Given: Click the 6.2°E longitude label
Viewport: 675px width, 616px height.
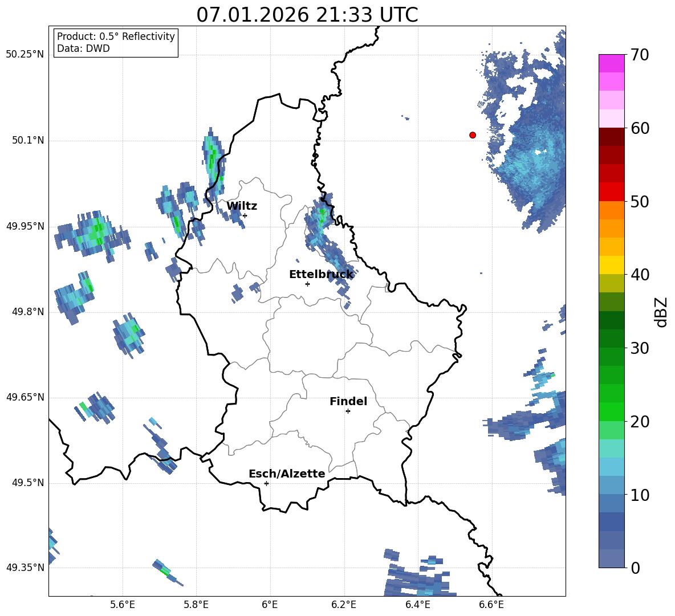Looking at the screenshot, I should pyautogui.click(x=344, y=605).
